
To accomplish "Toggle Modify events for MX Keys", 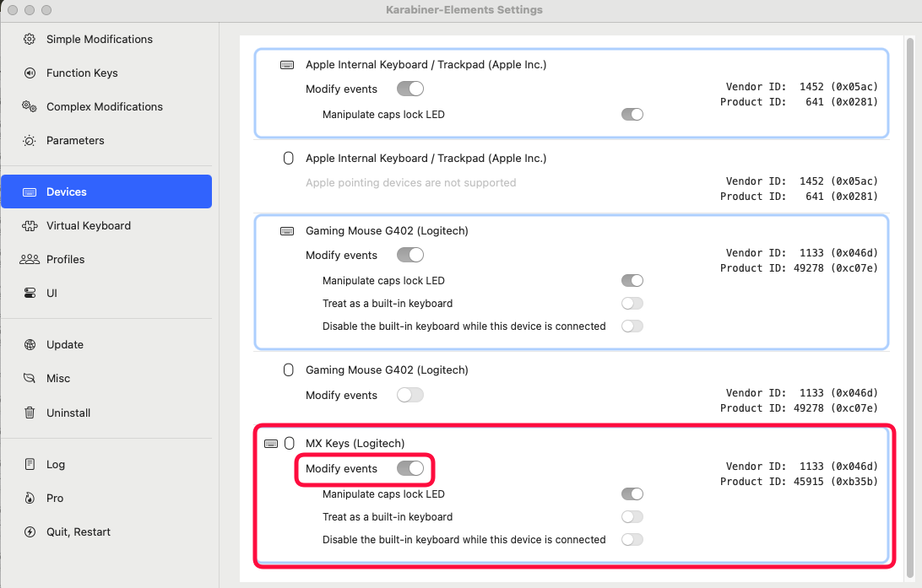I will [409, 468].
